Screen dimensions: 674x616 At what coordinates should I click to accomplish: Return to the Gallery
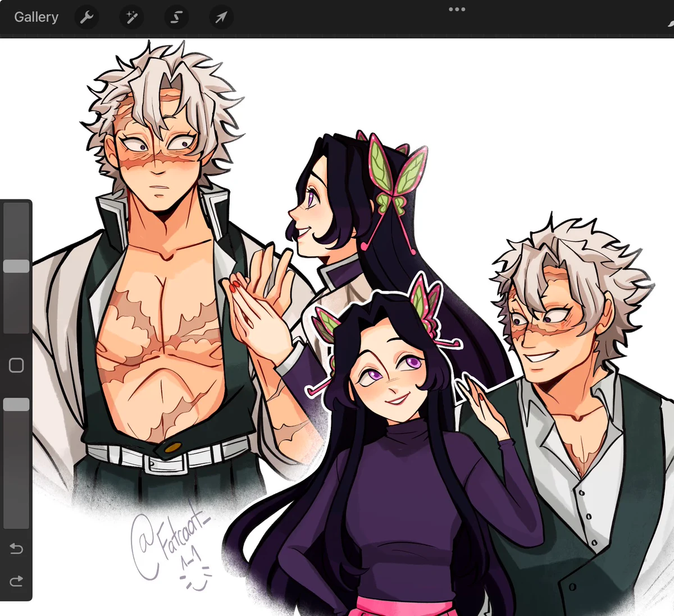point(36,17)
